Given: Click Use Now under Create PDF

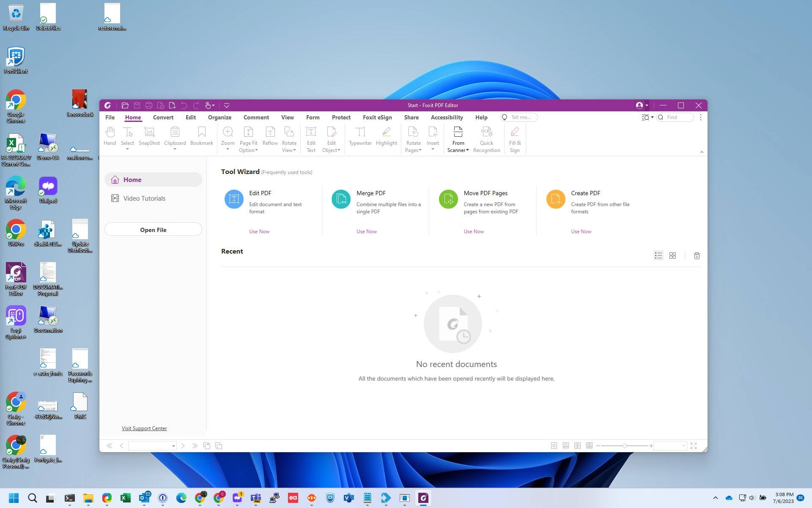Looking at the screenshot, I should click(581, 232).
